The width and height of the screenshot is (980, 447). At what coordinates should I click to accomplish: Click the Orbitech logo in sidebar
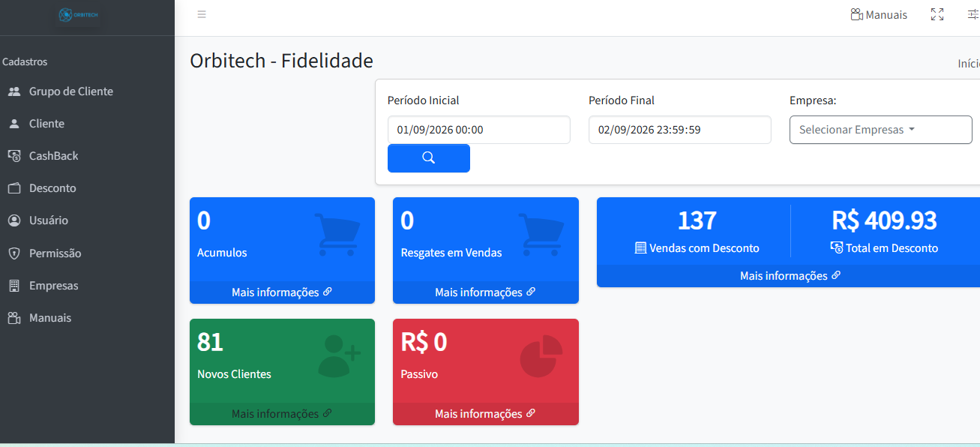pyautogui.click(x=79, y=15)
